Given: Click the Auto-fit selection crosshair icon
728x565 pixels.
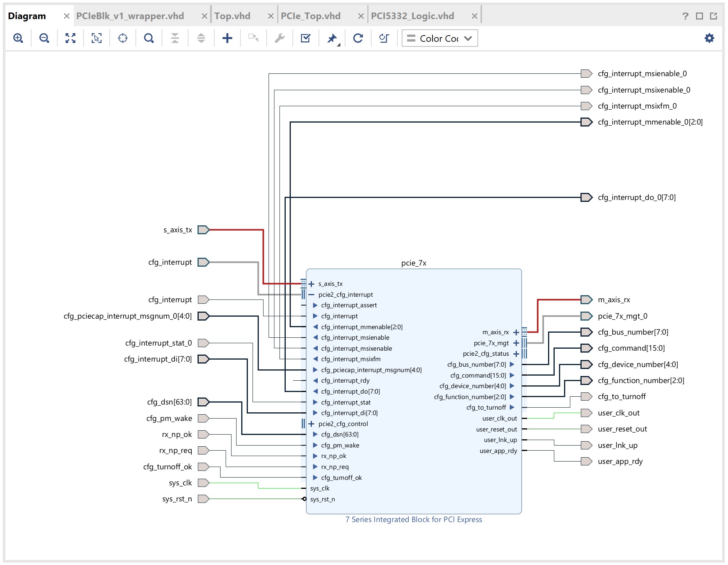Looking at the screenshot, I should point(123,38).
